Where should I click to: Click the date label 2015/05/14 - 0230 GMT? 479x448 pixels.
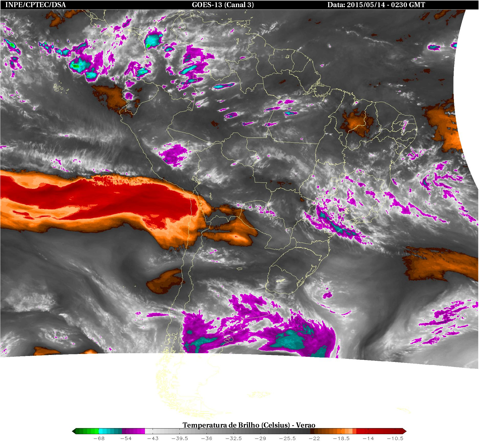pyautogui.click(x=376, y=5)
